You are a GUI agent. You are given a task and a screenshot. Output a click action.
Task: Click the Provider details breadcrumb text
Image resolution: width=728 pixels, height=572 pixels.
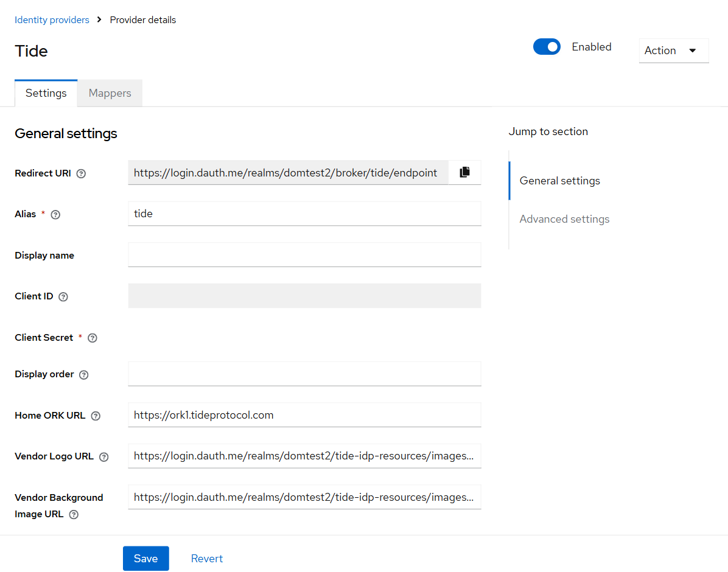point(143,20)
